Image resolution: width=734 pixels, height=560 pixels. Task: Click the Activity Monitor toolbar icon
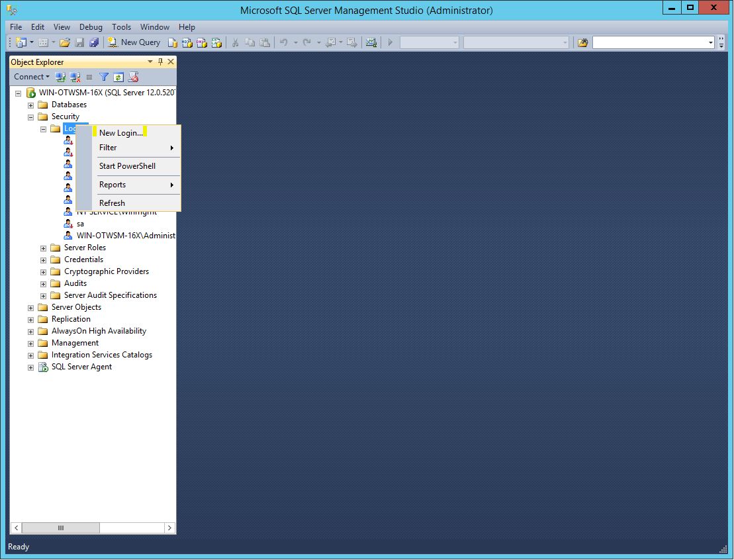point(371,42)
